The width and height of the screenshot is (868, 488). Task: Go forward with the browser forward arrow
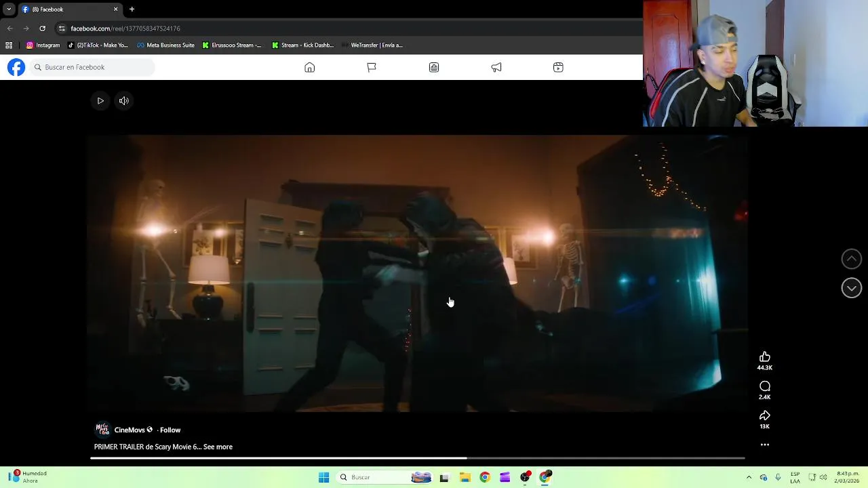pos(26,28)
